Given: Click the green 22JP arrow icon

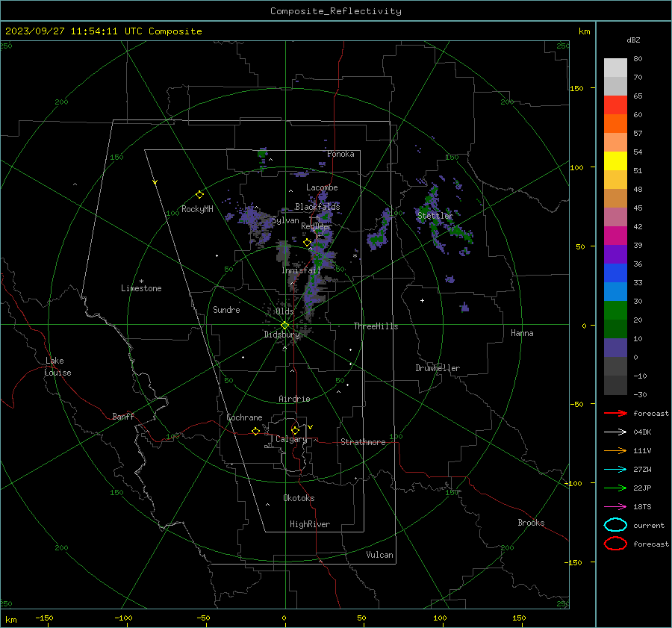Looking at the screenshot, I should [615, 488].
